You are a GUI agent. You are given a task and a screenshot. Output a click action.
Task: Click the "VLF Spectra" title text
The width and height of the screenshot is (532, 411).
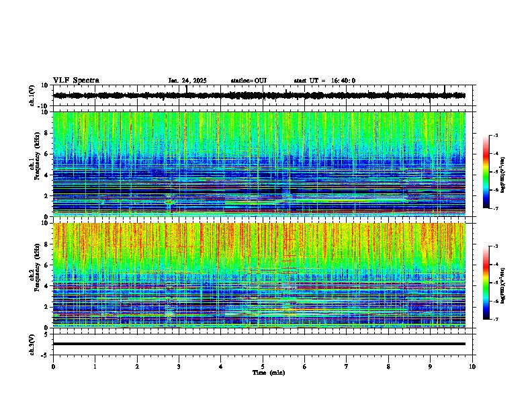click(x=76, y=81)
